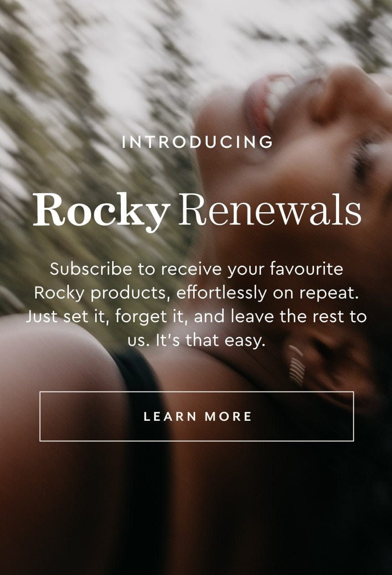This screenshot has height=575, width=392.
Task: Click the LEARN MORE button
Action: click(x=196, y=416)
